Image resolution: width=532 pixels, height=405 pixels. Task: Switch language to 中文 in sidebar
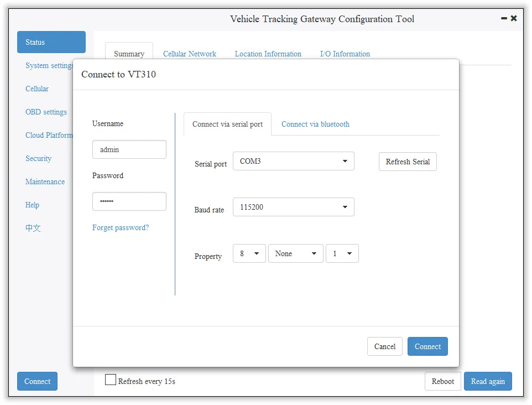33,228
